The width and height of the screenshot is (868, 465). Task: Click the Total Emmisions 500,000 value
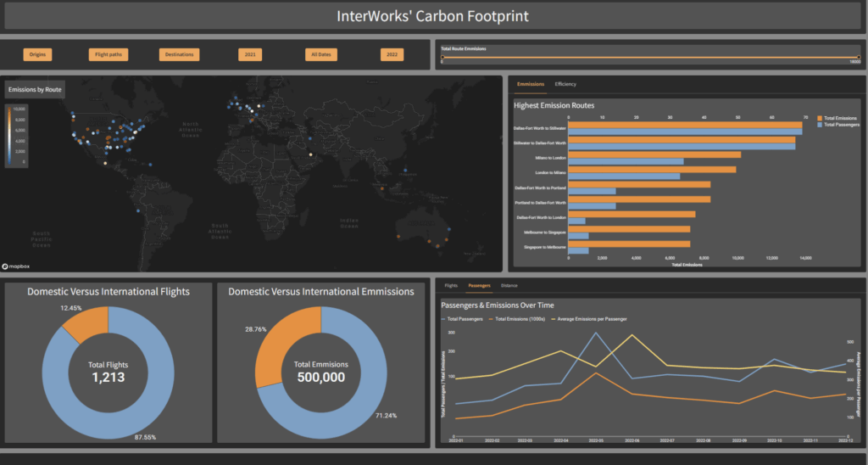pyautogui.click(x=321, y=378)
